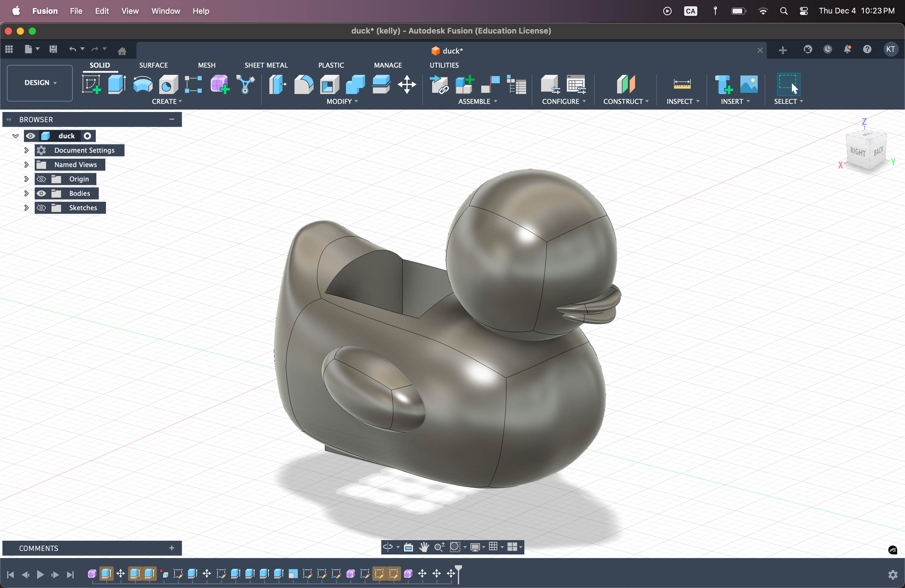The height and width of the screenshot is (588, 905).
Task: Expand the Named Views tree node
Action: (26, 165)
